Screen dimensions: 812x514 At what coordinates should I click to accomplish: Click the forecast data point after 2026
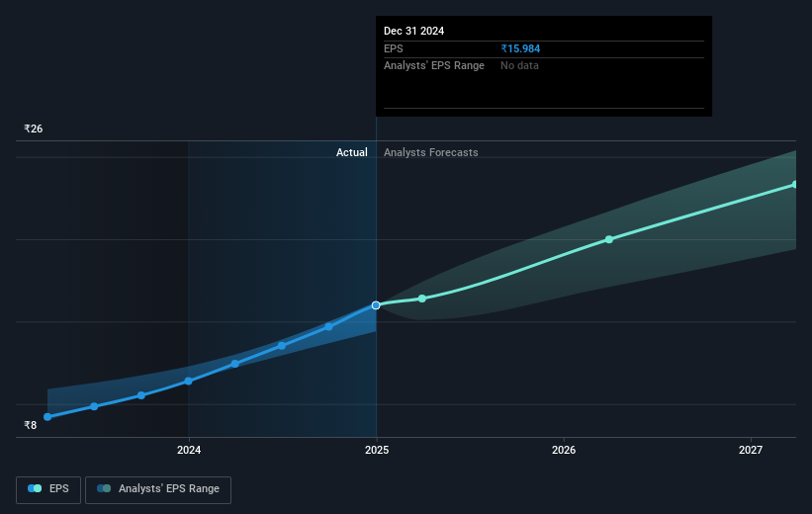[609, 239]
